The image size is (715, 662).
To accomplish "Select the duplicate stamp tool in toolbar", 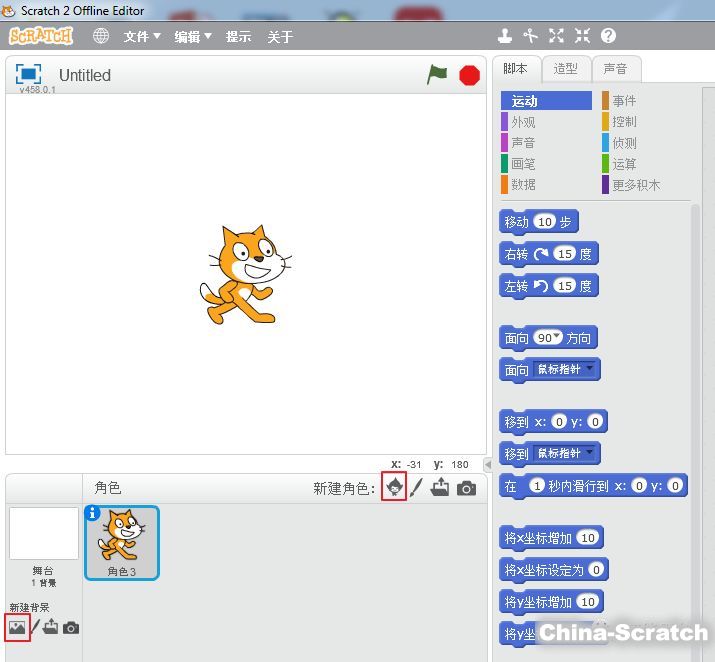I will (505, 36).
